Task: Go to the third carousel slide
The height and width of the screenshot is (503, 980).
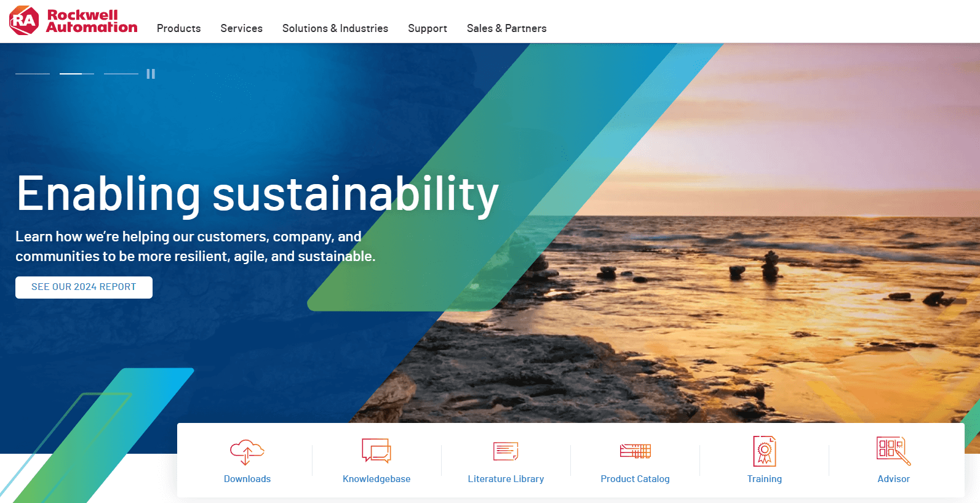Action: (x=121, y=74)
